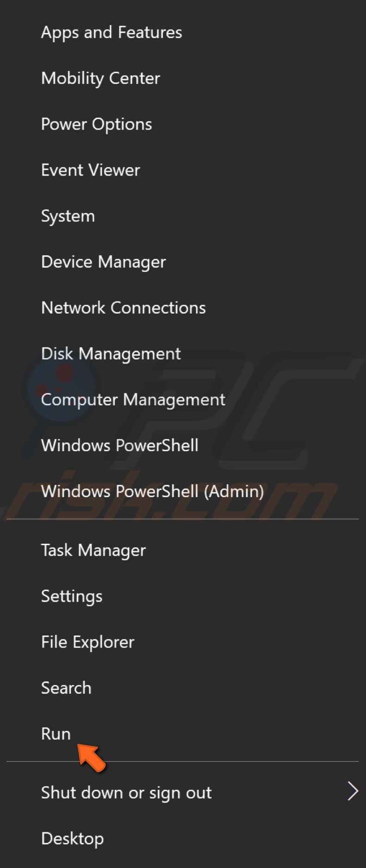
Task: Launch Windows PowerShell (Admin)
Action: click(x=152, y=491)
